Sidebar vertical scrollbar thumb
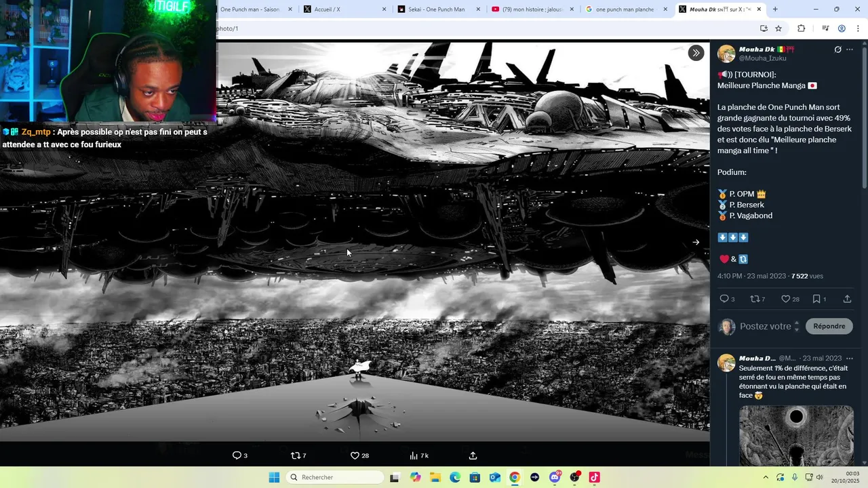Image resolution: width=868 pixels, height=488 pixels. (864, 117)
